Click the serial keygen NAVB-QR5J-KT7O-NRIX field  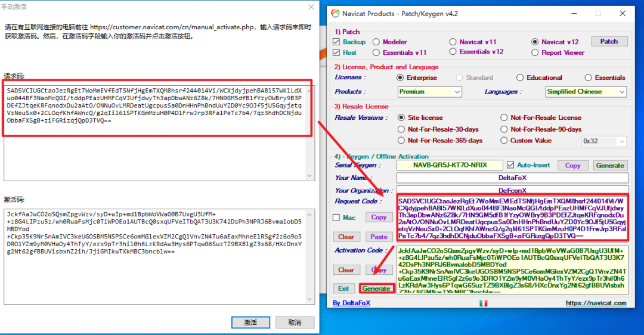450,165
